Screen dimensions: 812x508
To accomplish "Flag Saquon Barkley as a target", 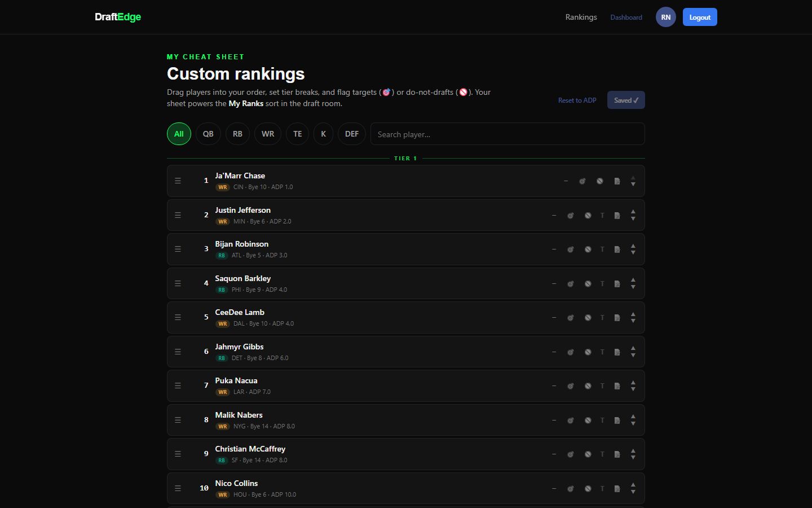I will coord(571,283).
